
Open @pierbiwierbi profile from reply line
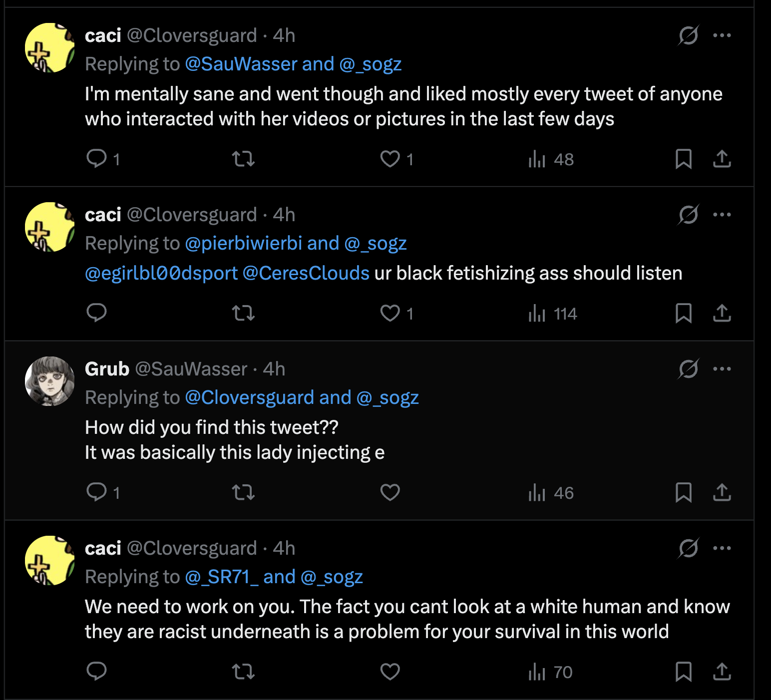pyautogui.click(x=244, y=244)
